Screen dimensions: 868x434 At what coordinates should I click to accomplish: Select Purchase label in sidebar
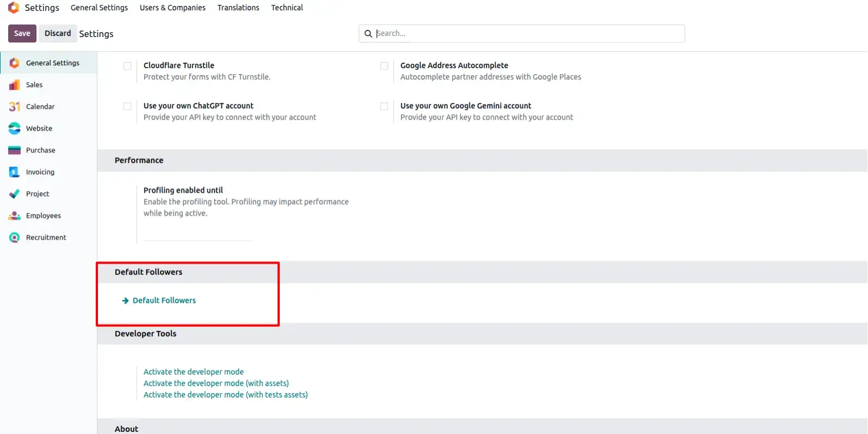(41, 150)
